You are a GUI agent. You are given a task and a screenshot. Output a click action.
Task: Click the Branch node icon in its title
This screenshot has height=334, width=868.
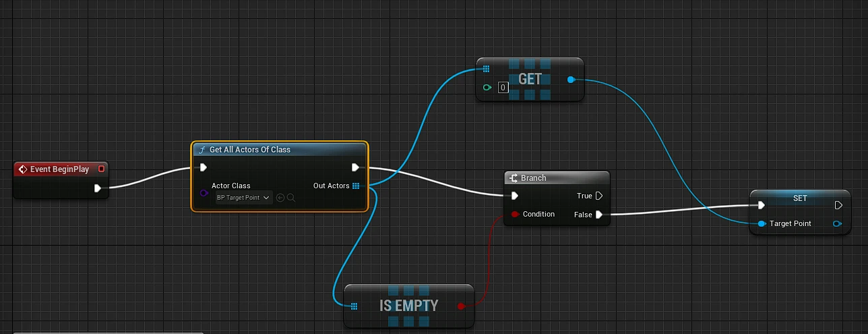click(514, 178)
